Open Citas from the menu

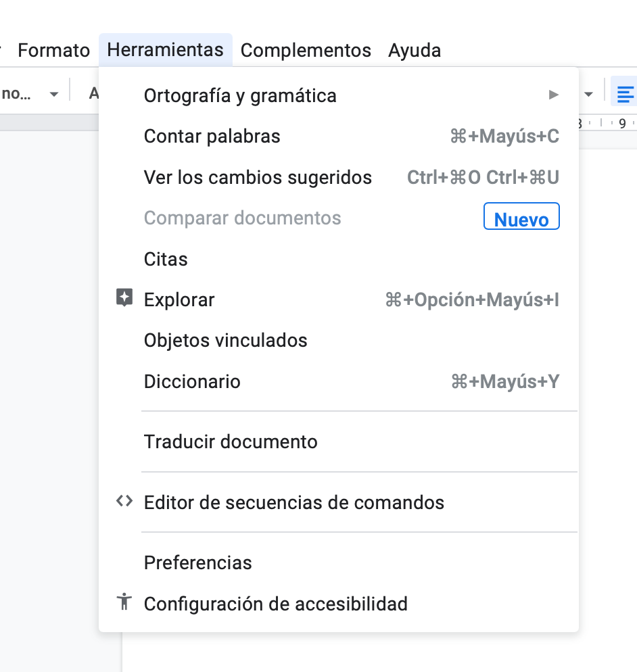[166, 259]
